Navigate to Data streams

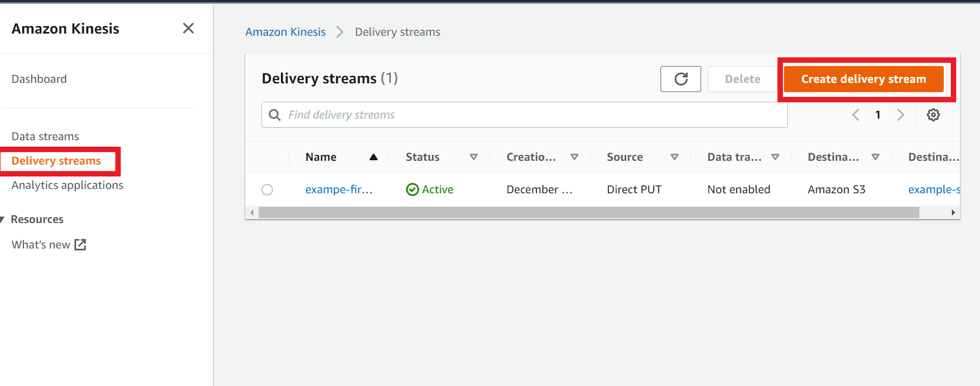pyautogui.click(x=45, y=136)
